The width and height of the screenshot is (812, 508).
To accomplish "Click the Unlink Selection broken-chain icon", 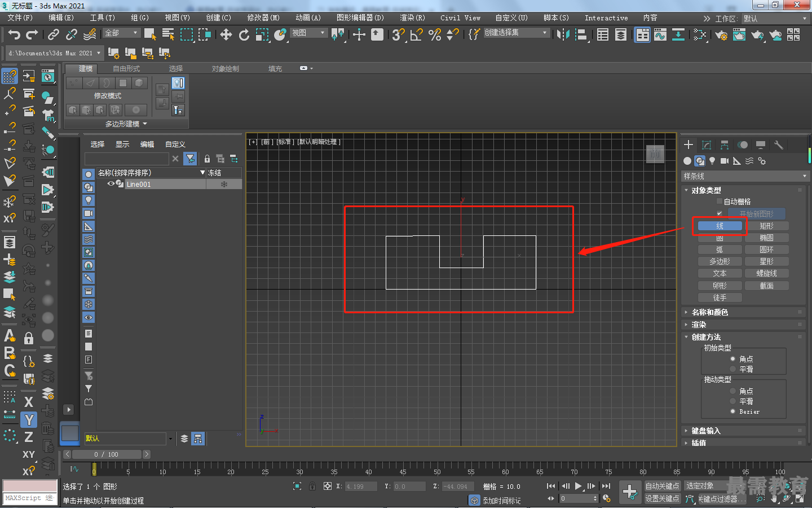I will pyautogui.click(x=72, y=35).
